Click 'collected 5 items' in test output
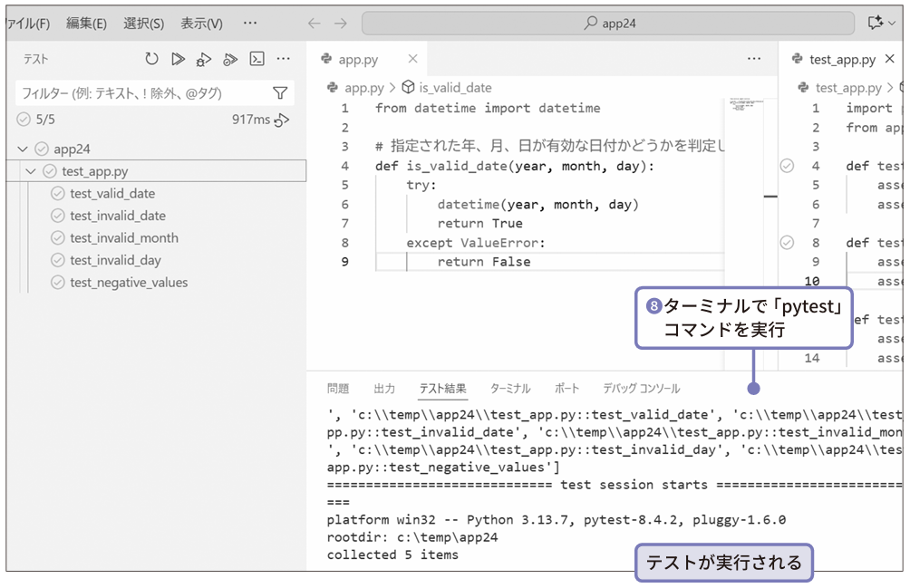This screenshot has height=588, width=910. 392,554
